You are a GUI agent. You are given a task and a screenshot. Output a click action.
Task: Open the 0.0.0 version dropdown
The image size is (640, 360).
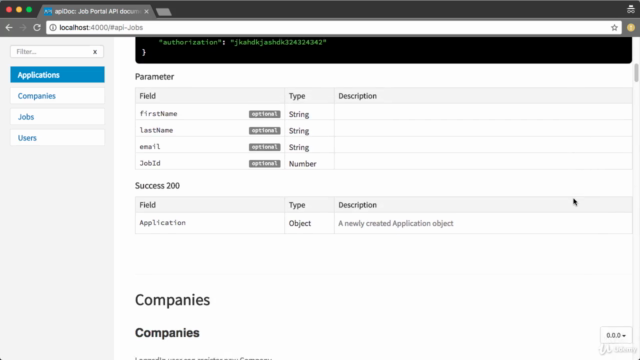pos(616,335)
